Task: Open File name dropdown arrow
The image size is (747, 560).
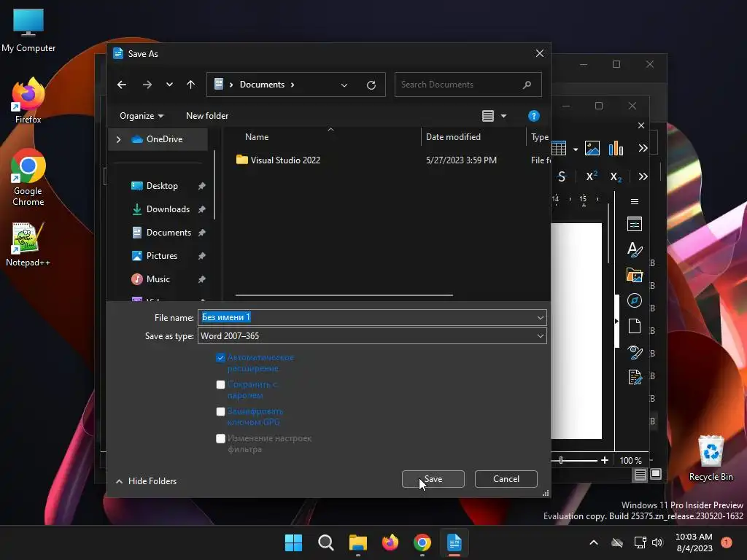Action: (541, 318)
